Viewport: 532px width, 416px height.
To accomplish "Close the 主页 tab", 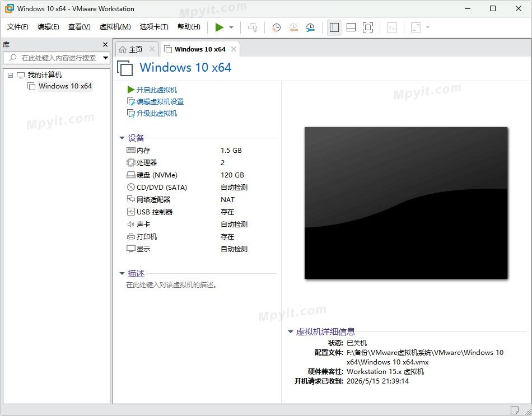I will 152,49.
